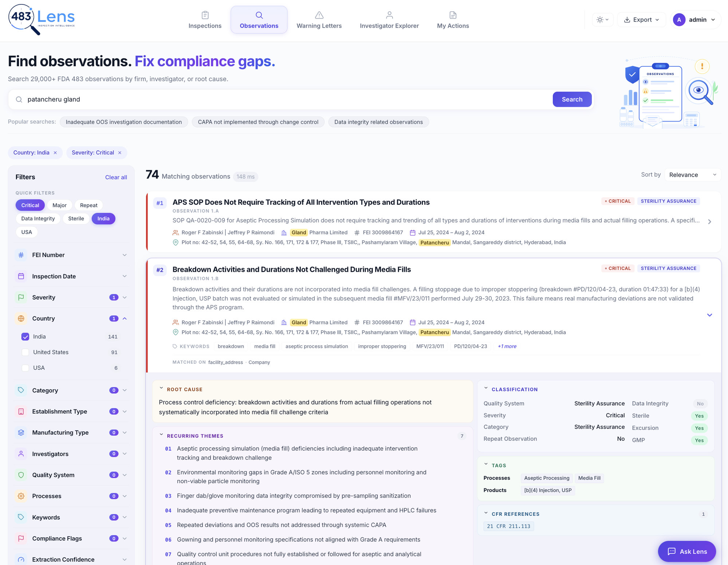Collapse observation #2 details chevron
Image resolution: width=728 pixels, height=565 pixels.
[709, 315]
